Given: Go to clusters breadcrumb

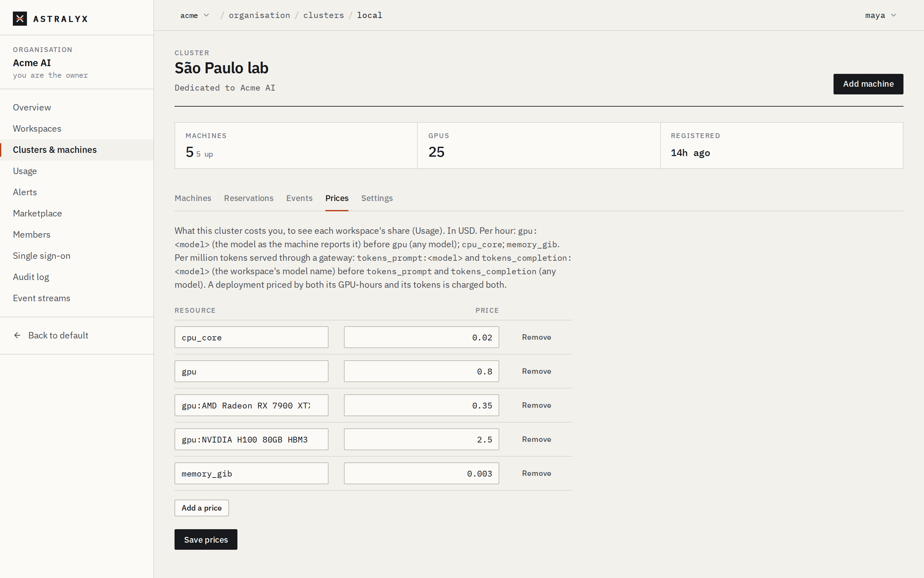Looking at the screenshot, I should tap(323, 15).
